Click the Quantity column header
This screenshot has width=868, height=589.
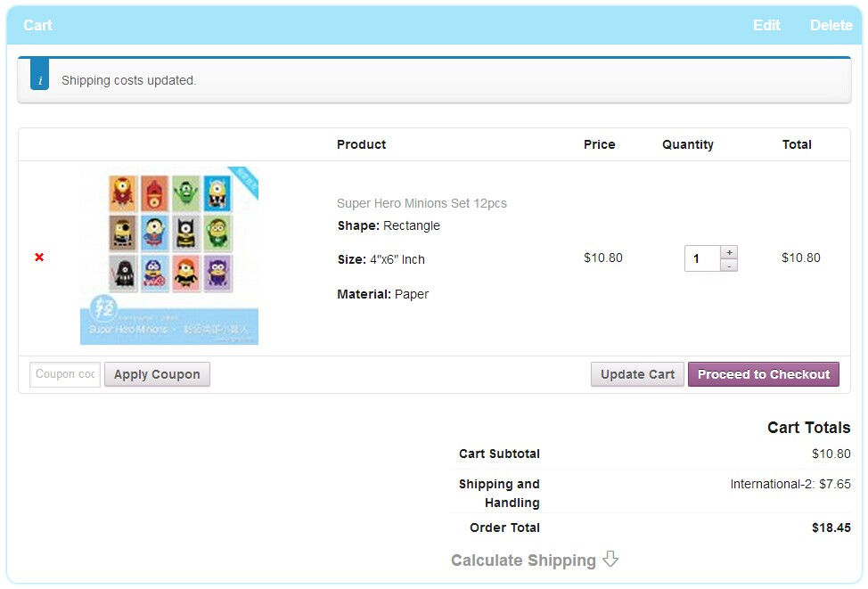688,144
